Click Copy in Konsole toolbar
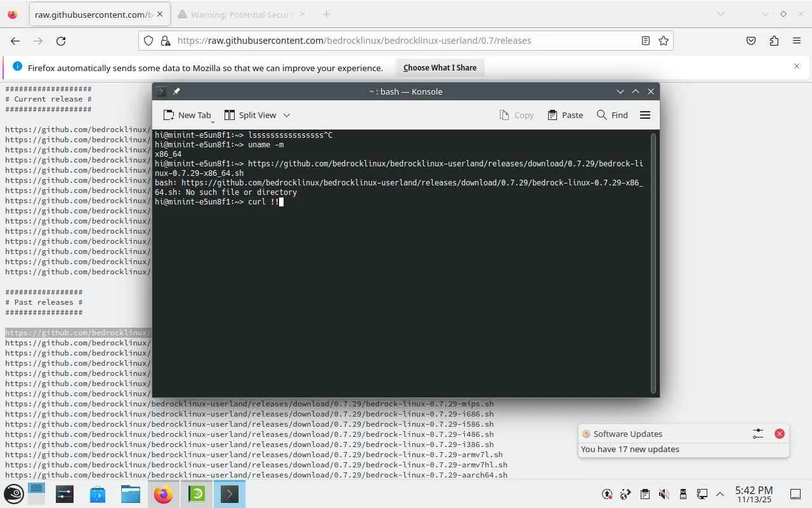 point(516,115)
